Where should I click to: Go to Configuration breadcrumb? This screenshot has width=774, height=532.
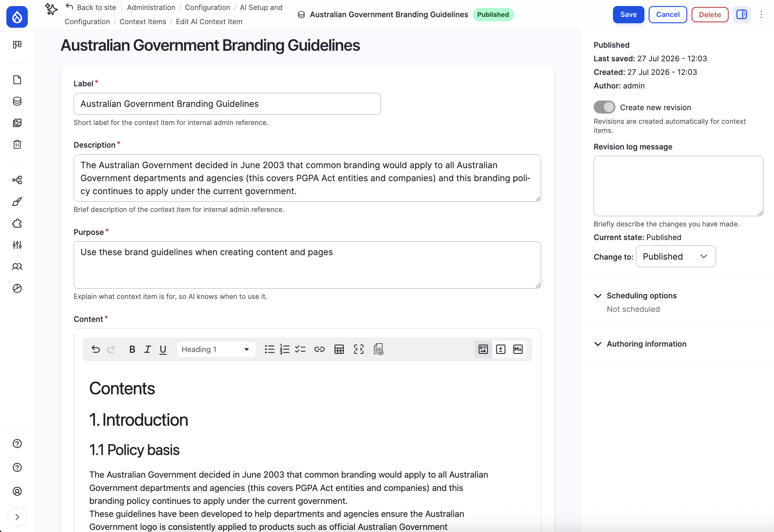(207, 7)
